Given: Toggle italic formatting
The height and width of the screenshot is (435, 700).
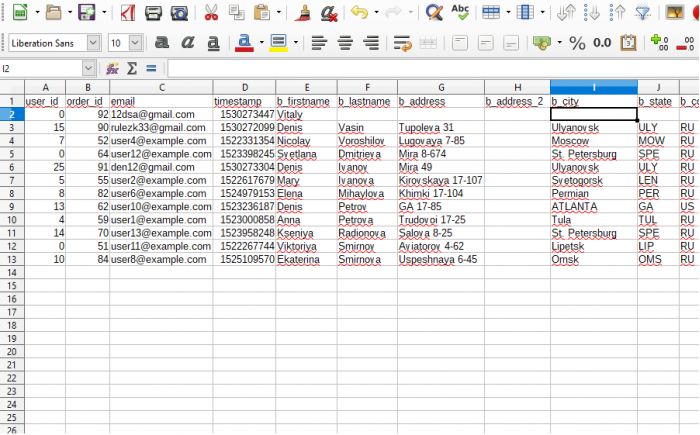Looking at the screenshot, I should (188, 43).
